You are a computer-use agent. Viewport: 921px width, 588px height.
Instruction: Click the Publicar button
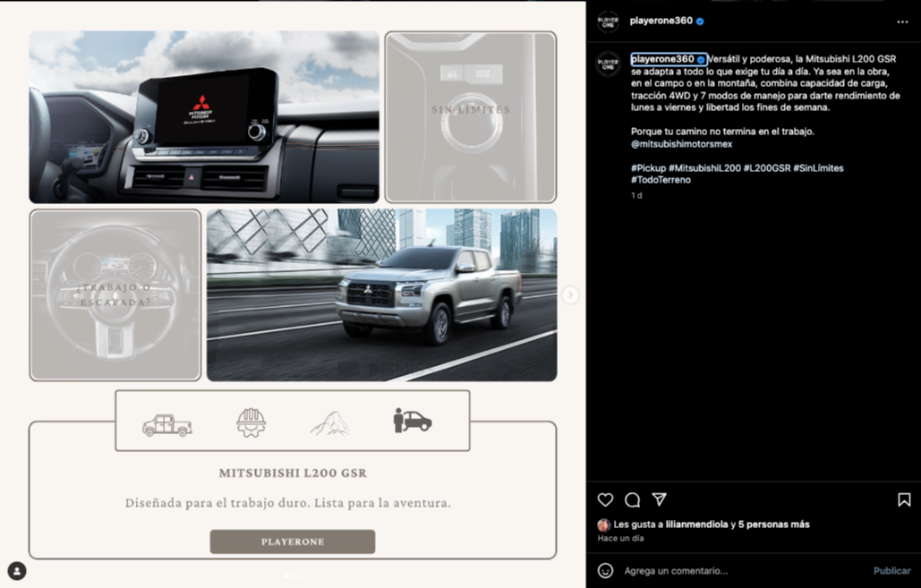[891, 570]
